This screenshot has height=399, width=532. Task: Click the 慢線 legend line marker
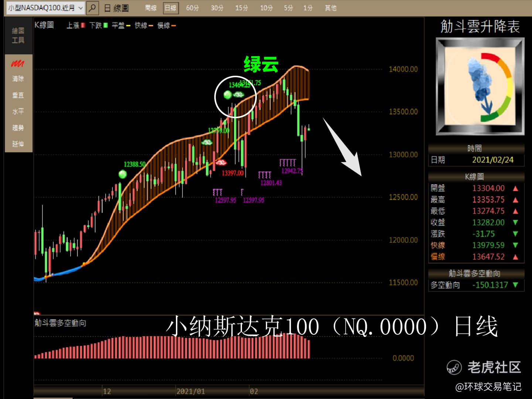[173, 25]
